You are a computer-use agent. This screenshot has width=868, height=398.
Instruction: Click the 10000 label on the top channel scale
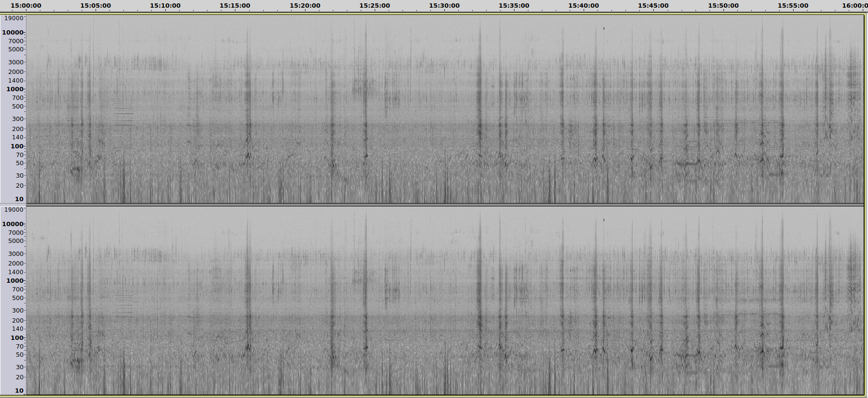click(12, 33)
